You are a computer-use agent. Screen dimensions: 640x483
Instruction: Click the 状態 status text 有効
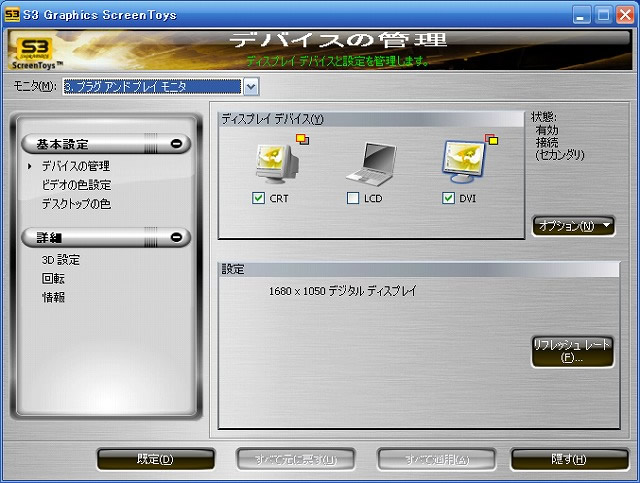coord(547,130)
